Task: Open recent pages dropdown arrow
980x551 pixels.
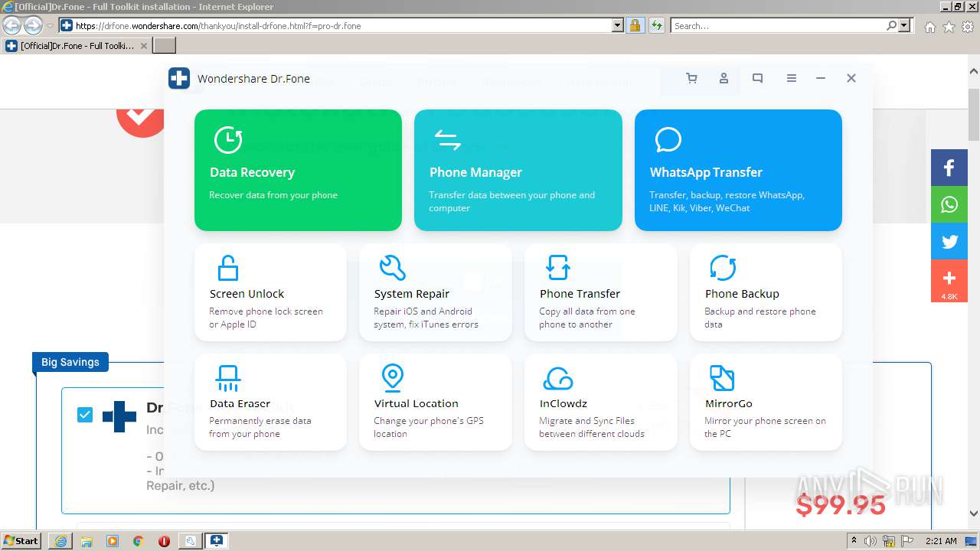Action: [50, 26]
